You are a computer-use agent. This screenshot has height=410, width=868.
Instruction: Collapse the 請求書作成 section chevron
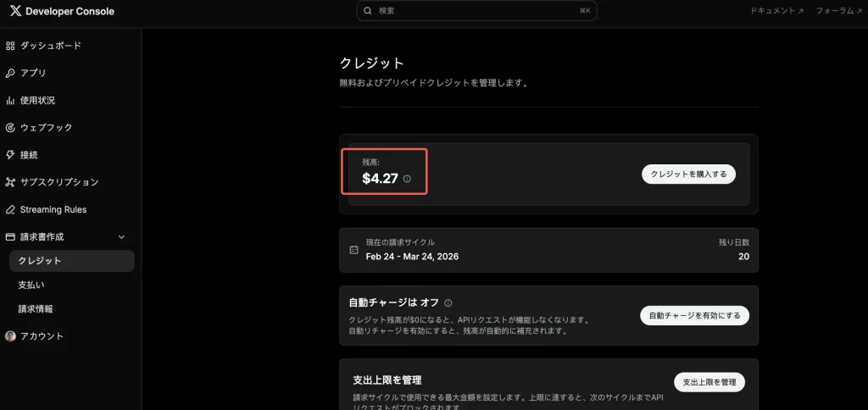[x=122, y=237]
